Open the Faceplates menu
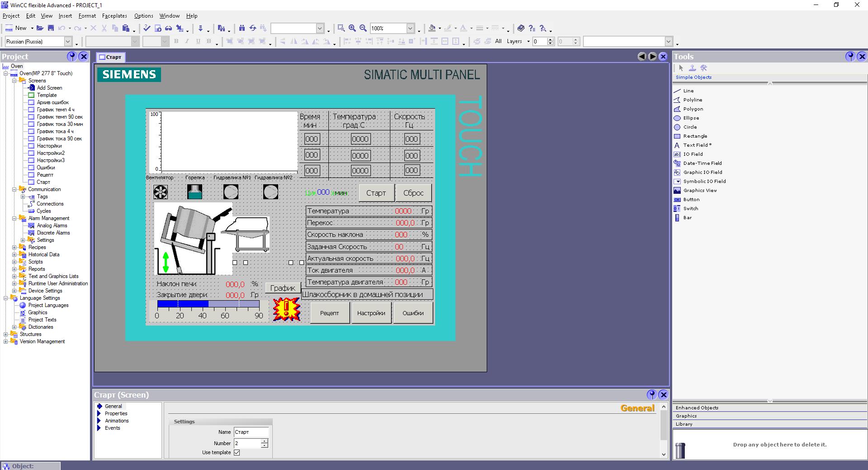 tap(114, 16)
